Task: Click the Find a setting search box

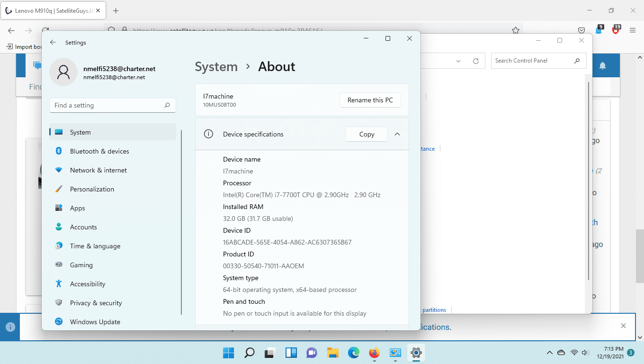Action: [113, 105]
